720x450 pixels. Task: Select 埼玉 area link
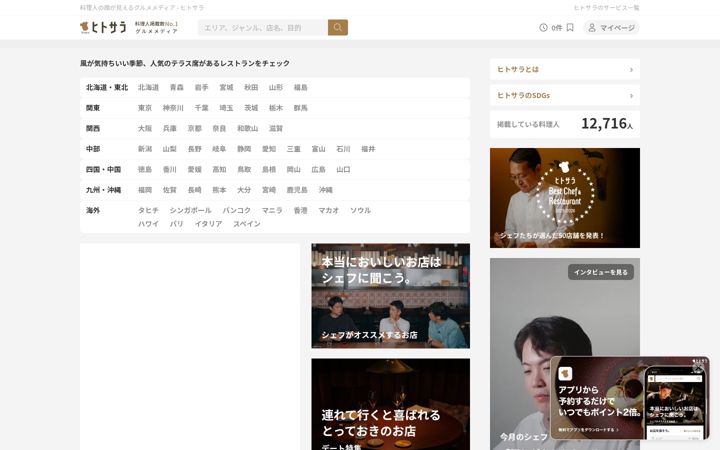pyautogui.click(x=226, y=108)
